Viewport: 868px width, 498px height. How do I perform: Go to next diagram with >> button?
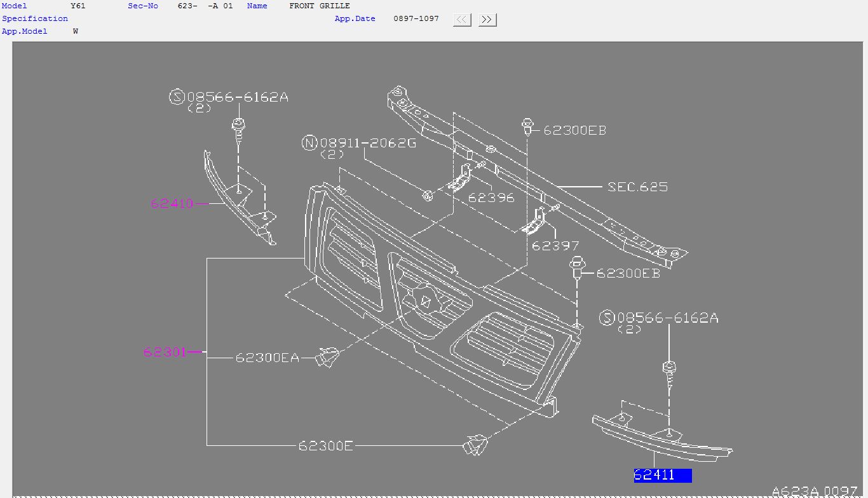pos(487,20)
